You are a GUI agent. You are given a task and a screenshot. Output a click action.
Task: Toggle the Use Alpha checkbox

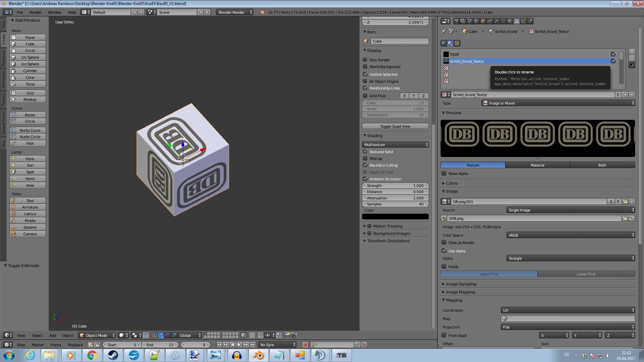click(444, 251)
